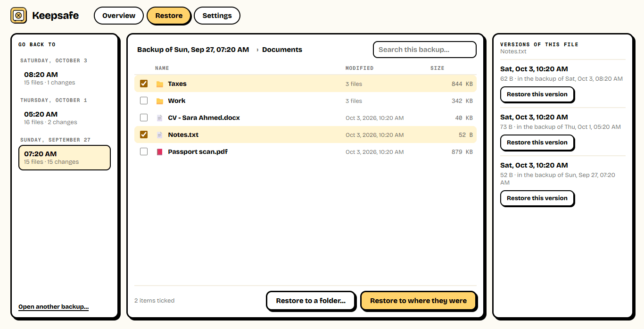Click the 73 B version description
Image resolution: width=644 pixels, height=329 pixels.
[x=561, y=127]
